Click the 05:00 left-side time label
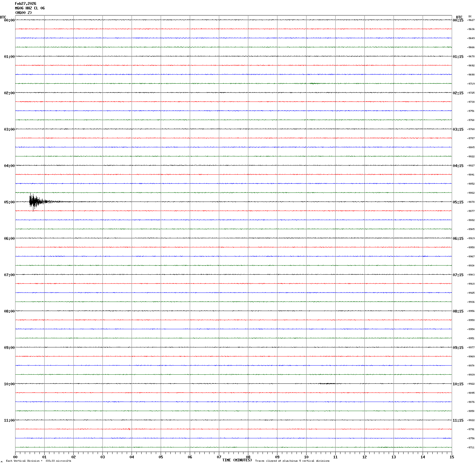 click(x=9, y=202)
